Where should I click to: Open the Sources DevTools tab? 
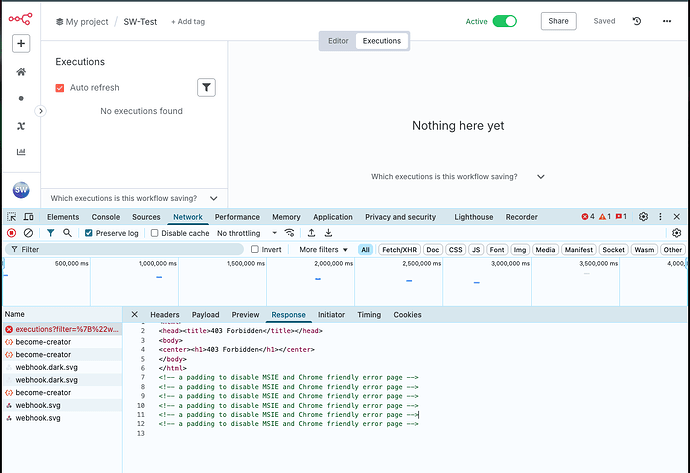146,217
